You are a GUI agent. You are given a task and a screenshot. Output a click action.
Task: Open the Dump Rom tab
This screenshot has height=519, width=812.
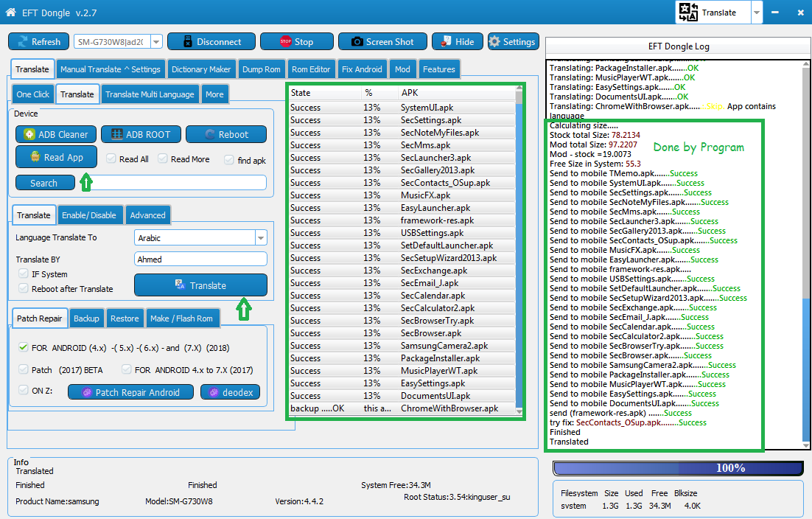[262, 69]
